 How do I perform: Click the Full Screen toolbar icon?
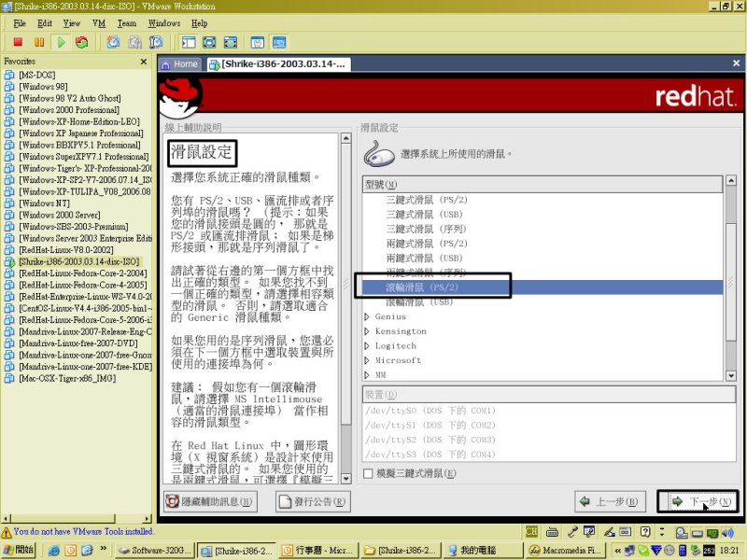click(x=209, y=42)
